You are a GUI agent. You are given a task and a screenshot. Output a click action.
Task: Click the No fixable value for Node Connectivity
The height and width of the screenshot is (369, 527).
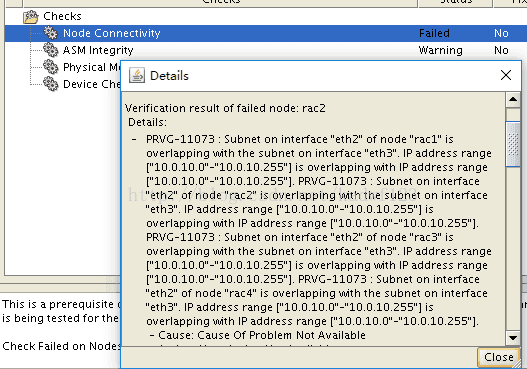point(501,33)
